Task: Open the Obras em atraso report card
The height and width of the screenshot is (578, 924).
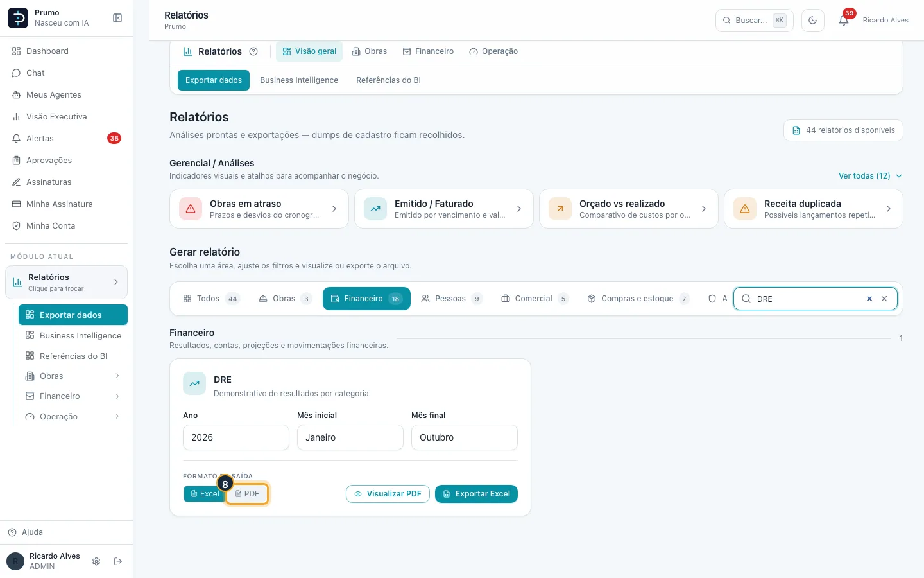Action: tap(259, 209)
